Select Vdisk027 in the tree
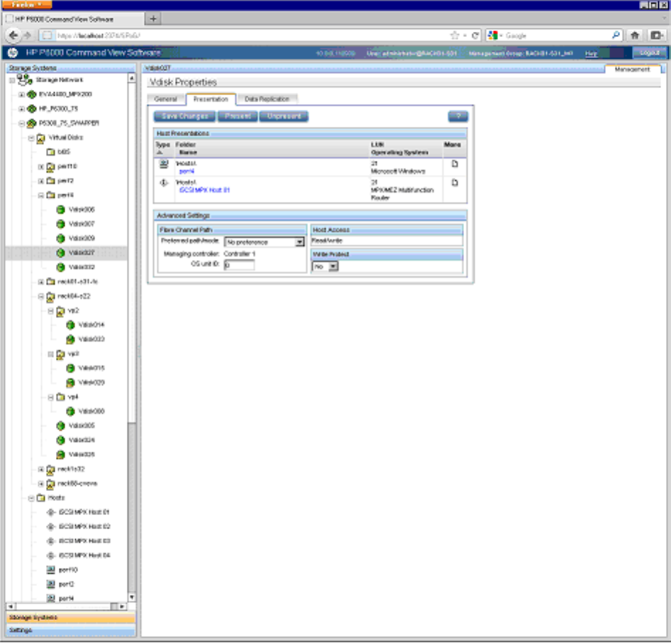The width and height of the screenshot is (671, 644). pos(81,253)
